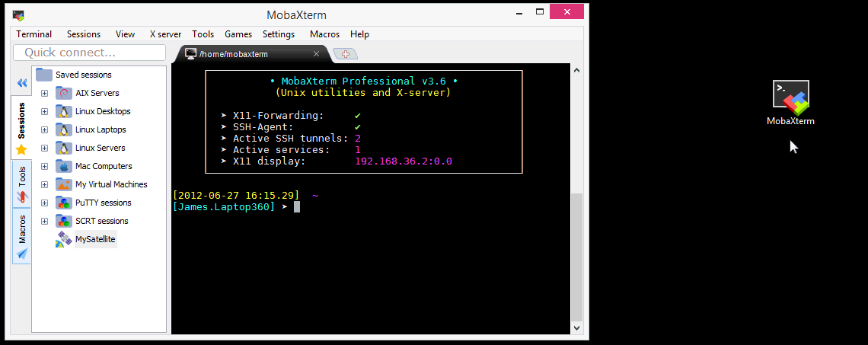Open the Settings menu
The image size is (868, 345).
click(x=279, y=34)
